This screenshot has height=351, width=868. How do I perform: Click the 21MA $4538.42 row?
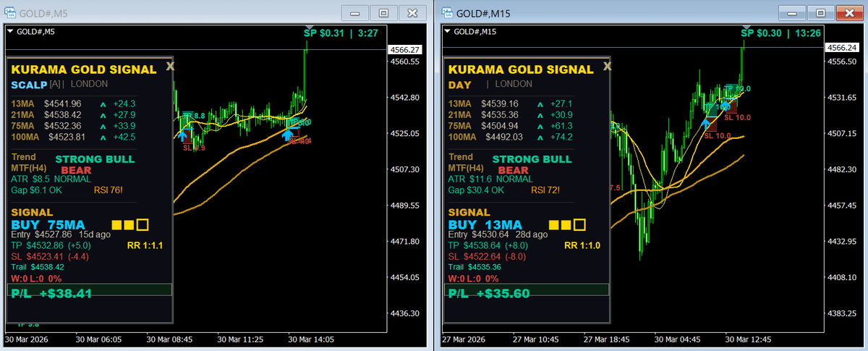[x=73, y=114]
